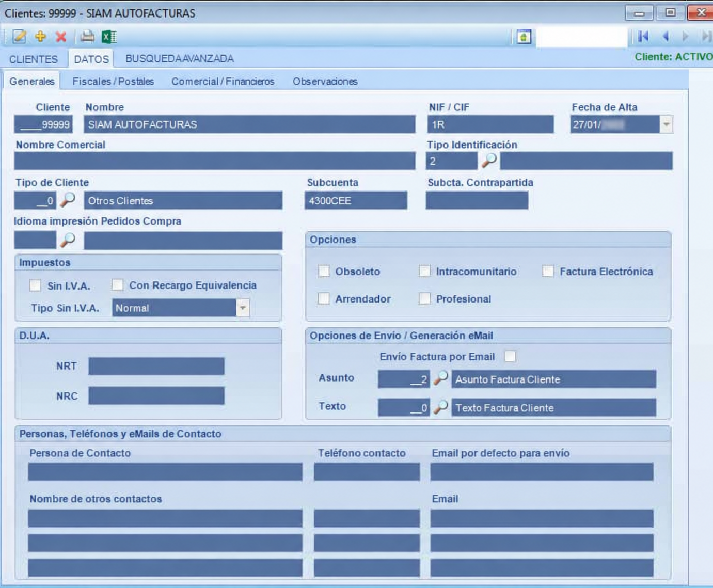The width and height of the screenshot is (713, 588).
Task: Click the Subcta. Contrapartida field
Action: (x=477, y=201)
